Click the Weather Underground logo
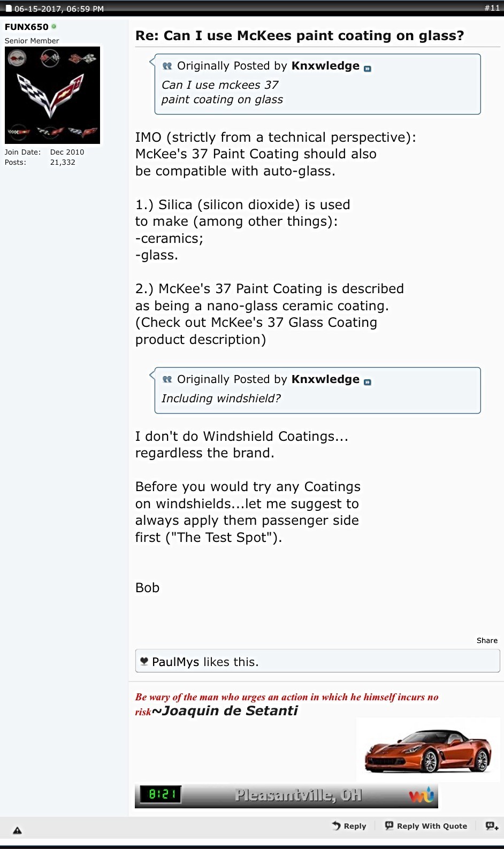504x849 pixels. pyautogui.click(x=422, y=796)
